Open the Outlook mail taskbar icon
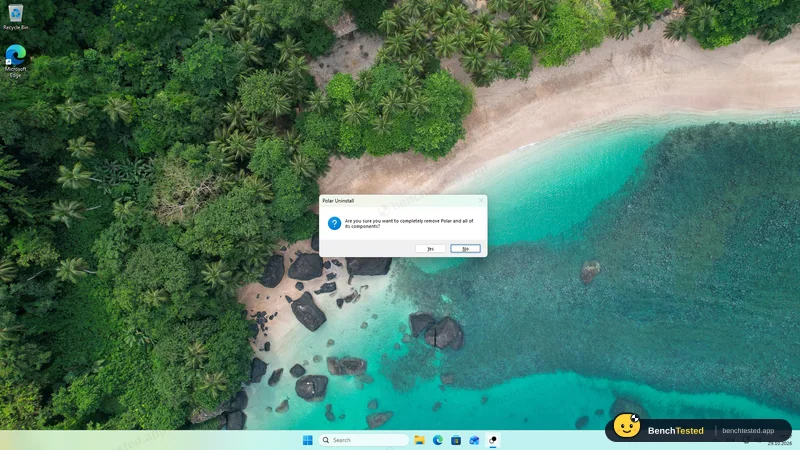Screen dimensions: 800x450 coord(474,440)
